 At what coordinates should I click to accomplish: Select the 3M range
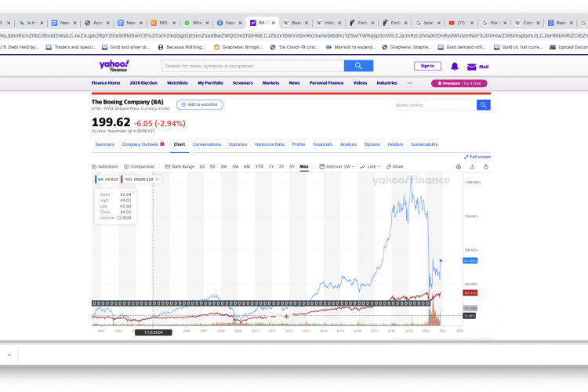235,166
